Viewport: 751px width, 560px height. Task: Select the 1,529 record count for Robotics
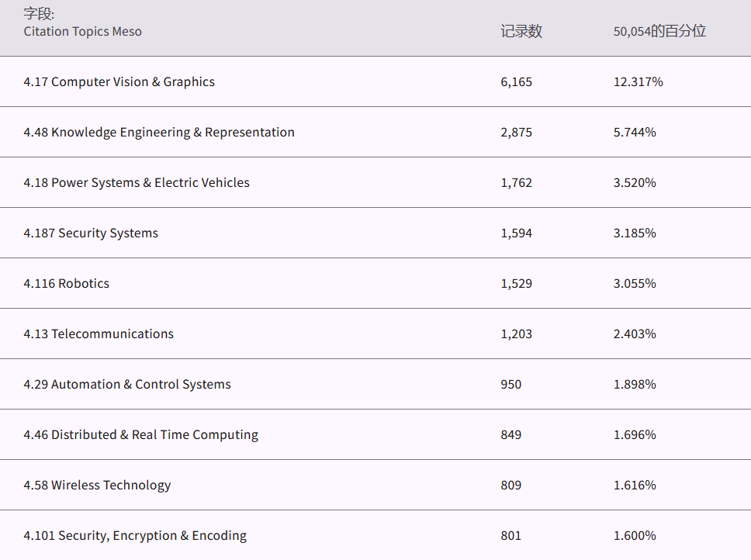click(x=517, y=284)
